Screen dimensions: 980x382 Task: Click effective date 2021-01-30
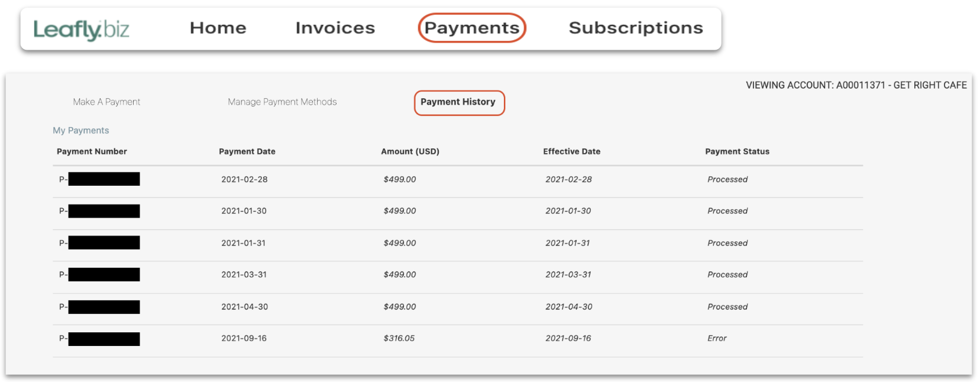pos(568,211)
